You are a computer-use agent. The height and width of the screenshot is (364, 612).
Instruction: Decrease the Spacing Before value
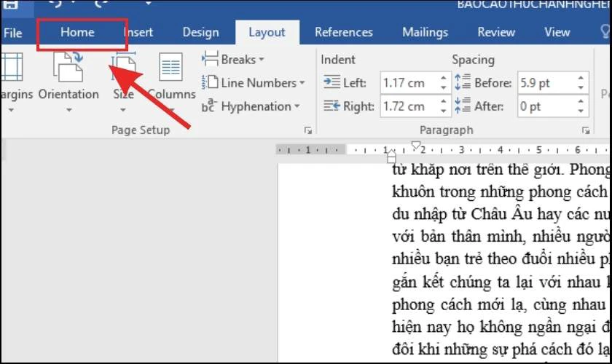click(x=581, y=88)
